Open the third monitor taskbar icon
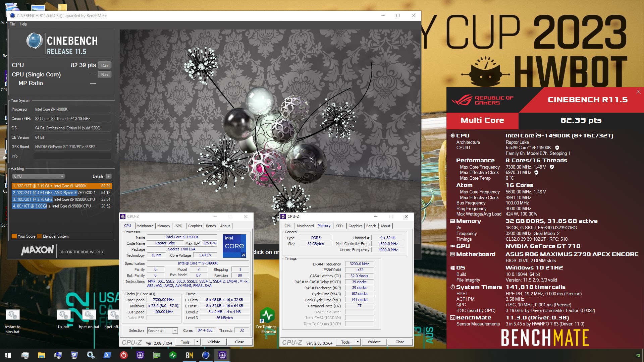 [58, 355]
